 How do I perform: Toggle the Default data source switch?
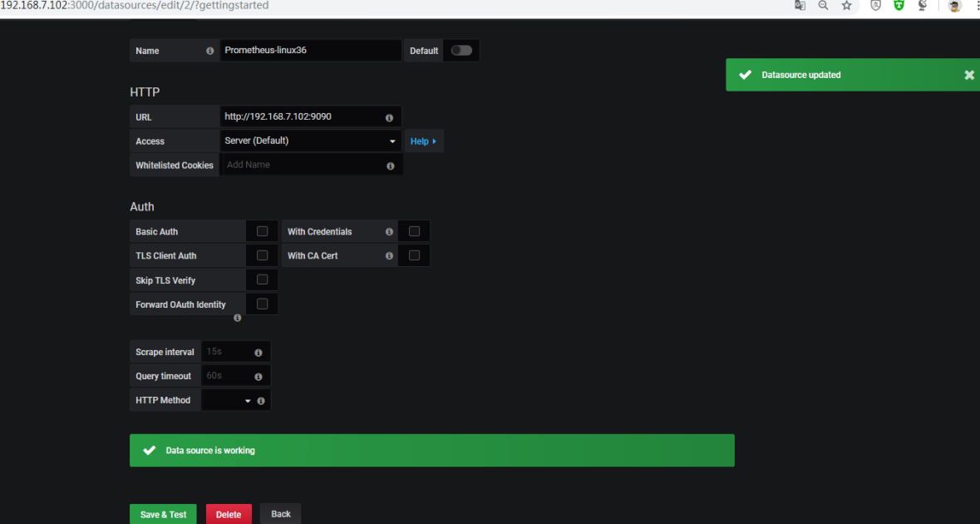(x=461, y=51)
